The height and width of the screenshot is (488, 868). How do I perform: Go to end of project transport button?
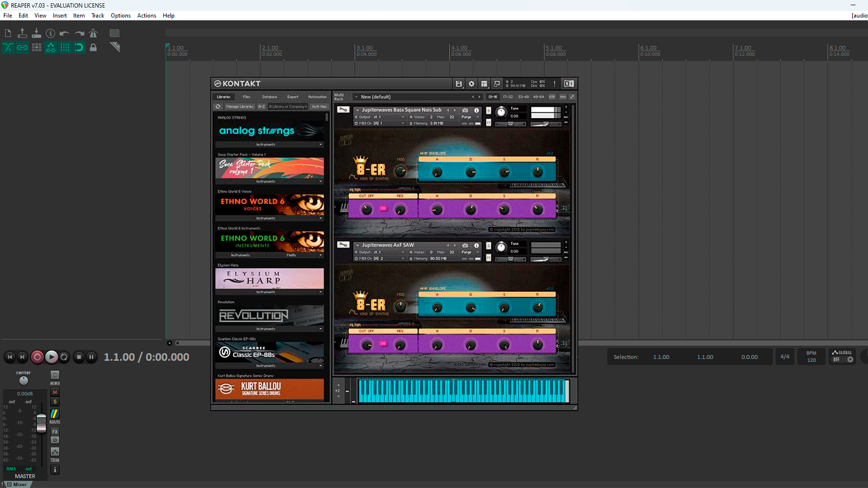(22, 357)
